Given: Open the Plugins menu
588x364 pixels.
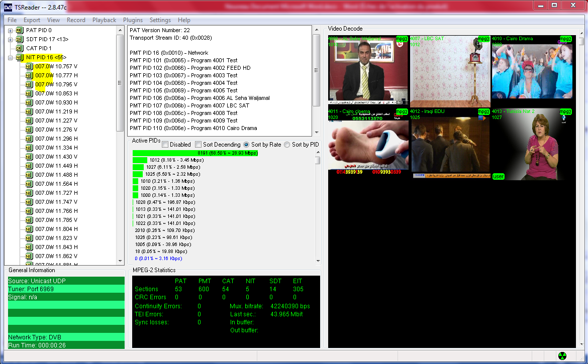Looking at the screenshot, I should [x=133, y=20].
